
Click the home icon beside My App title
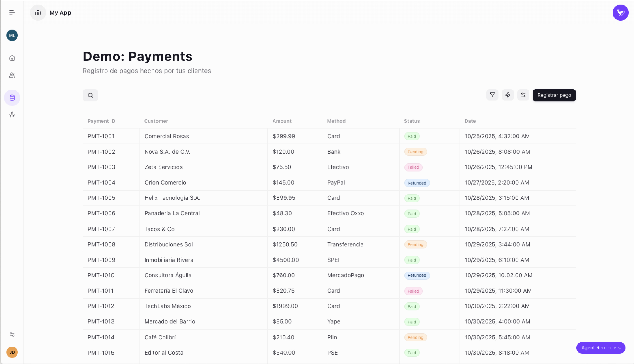click(x=38, y=13)
